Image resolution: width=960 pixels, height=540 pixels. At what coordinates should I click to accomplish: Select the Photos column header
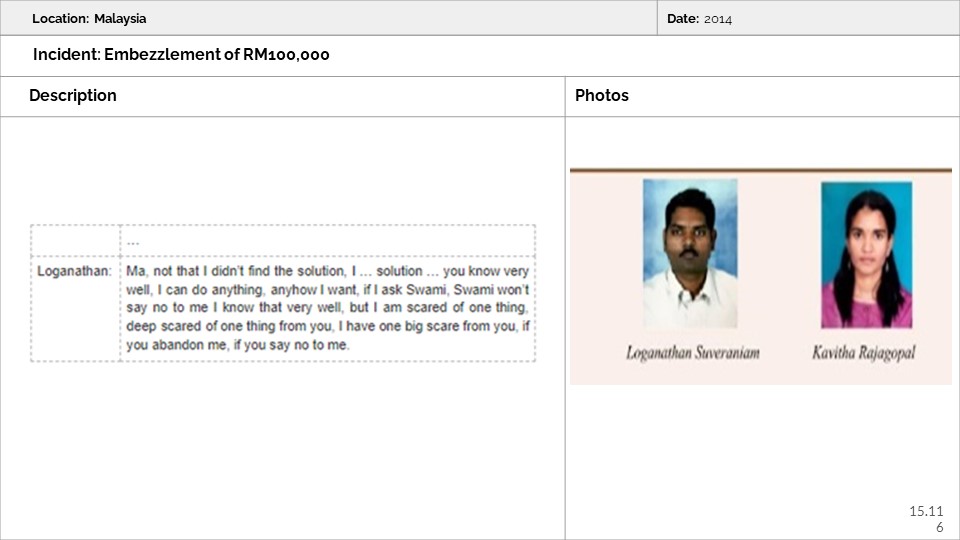[x=602, y=96]
